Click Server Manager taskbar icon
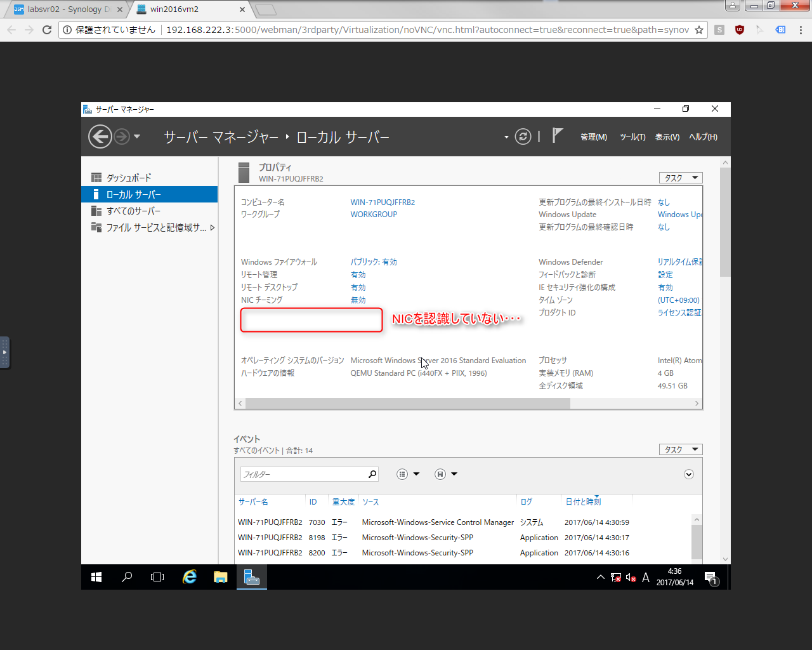Image resolution: width=812 pixels, height=650 pixels. (x=252, y=577)
